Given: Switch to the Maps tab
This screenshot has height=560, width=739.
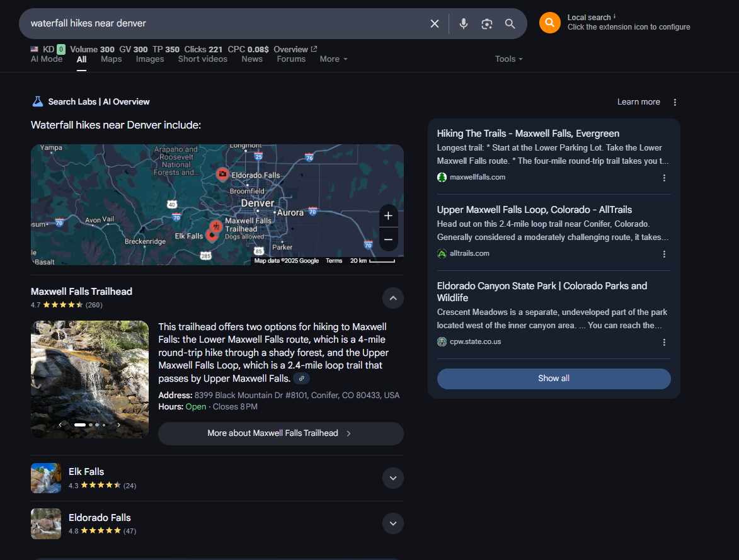Looking at the screenshot, I should [112, 59].
